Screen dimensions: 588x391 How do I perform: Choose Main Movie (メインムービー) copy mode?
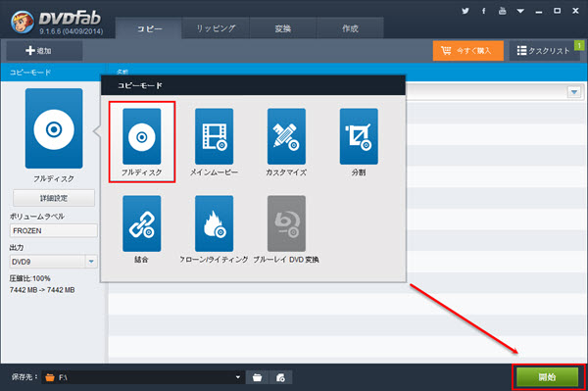pos(214,142)
